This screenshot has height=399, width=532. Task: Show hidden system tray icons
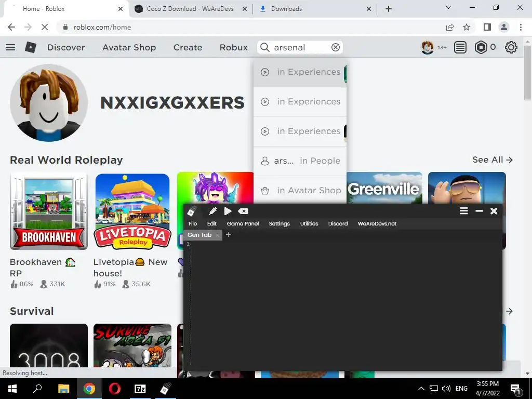421,389
